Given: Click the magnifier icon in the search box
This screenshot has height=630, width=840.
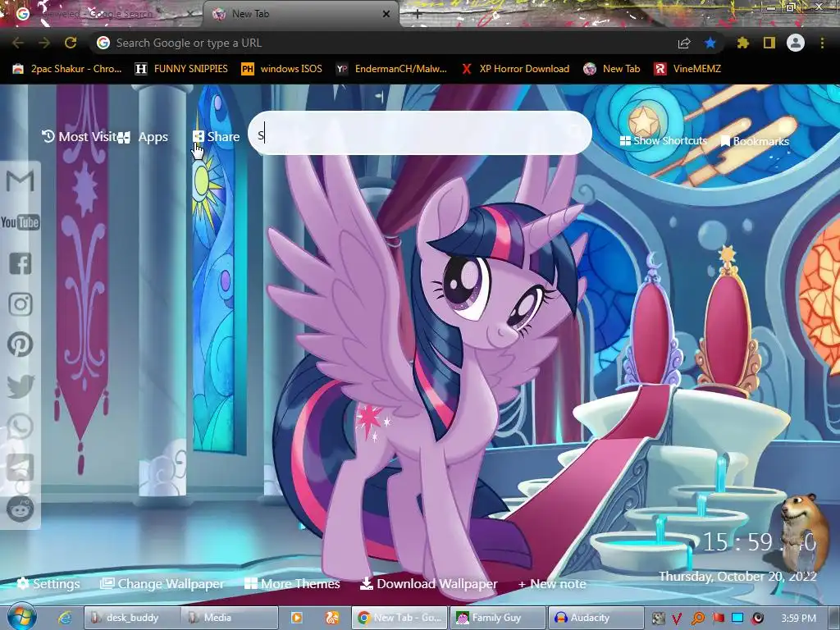Looking at the screenshot, I should (573, 132).
